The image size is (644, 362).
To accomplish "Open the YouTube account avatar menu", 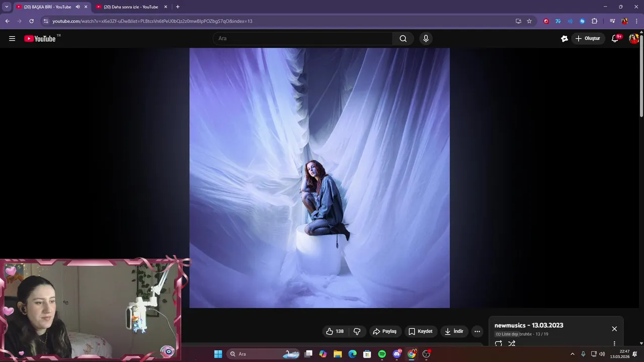I will coord(634,39).
